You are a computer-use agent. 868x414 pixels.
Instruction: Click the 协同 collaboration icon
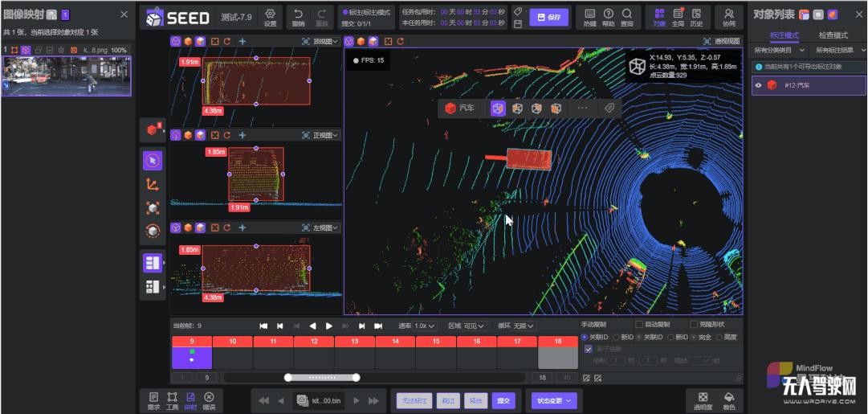(x=728, y=18)
